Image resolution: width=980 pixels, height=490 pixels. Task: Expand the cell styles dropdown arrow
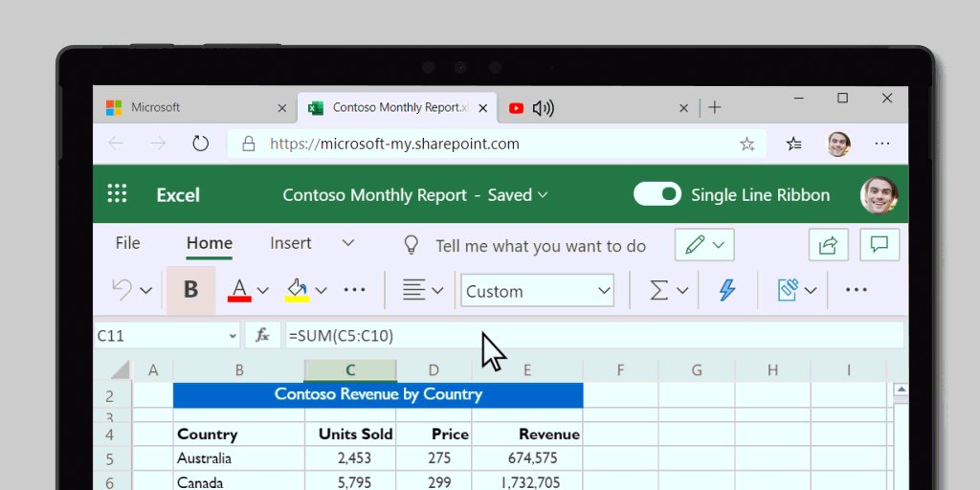(x=811, y=291)
